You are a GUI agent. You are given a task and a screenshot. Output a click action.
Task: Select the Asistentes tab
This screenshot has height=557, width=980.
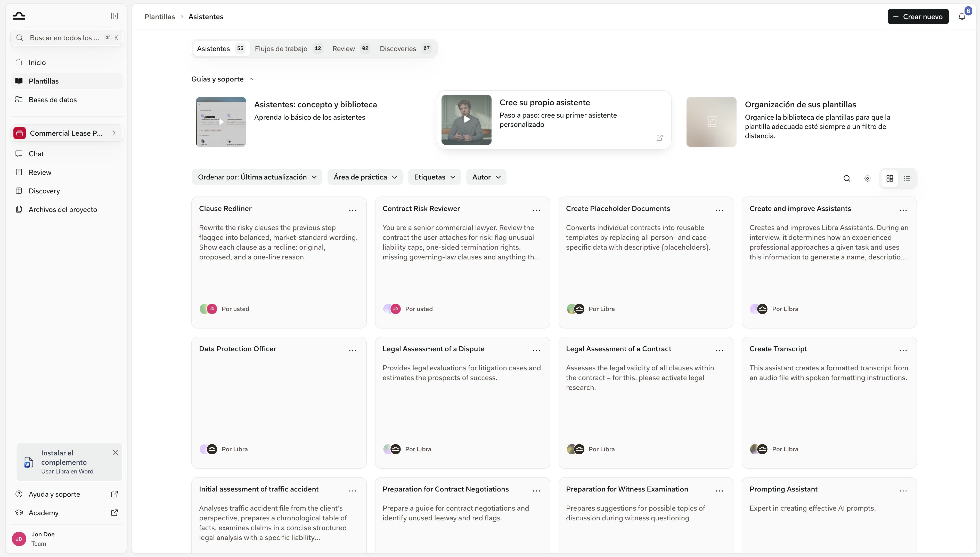tap(221, 48)
